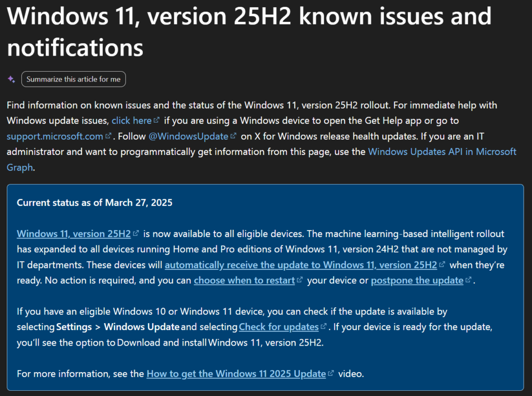
Task: Click external-link icon after automatically receive the update link
Action: tap(442, 265)
